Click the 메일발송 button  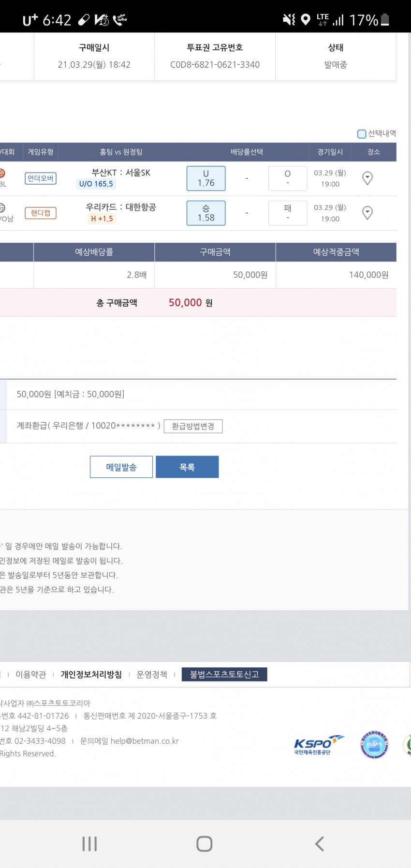[121, 467]
